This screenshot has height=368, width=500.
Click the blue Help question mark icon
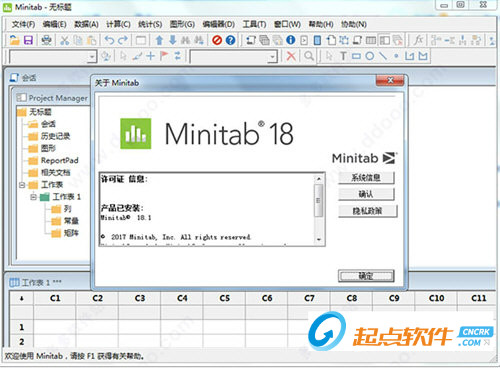(x=230, y=40)
